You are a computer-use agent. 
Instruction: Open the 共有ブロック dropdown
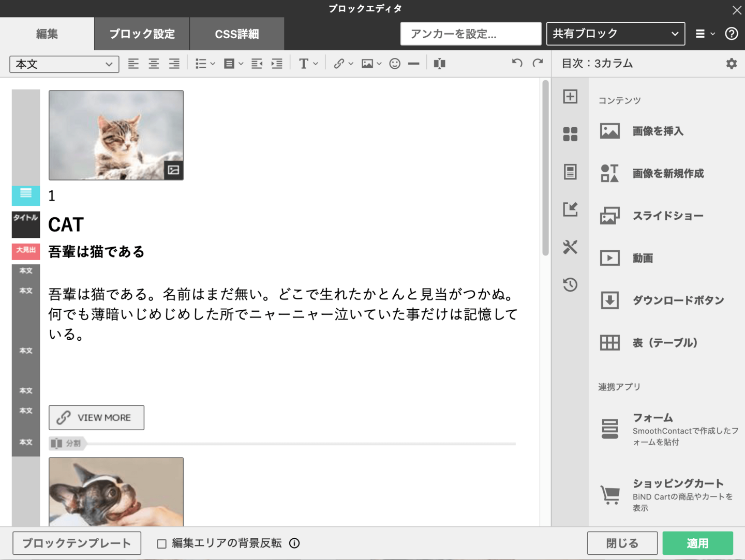pos(616,34)
